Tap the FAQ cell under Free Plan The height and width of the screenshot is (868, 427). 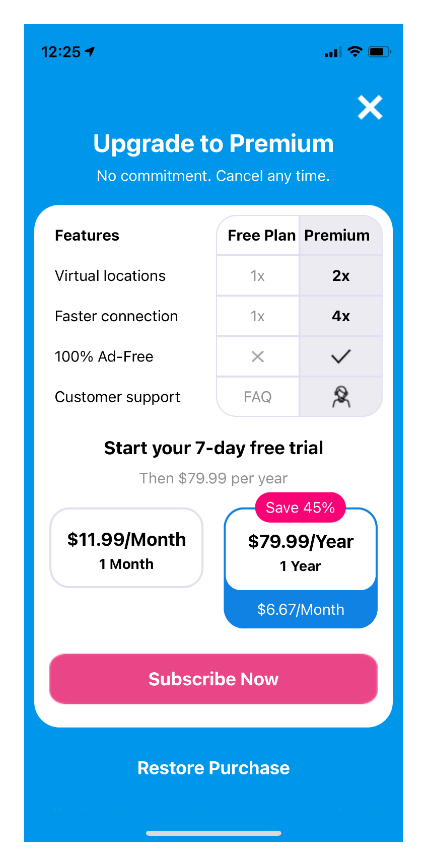click(x=258, y=397)
